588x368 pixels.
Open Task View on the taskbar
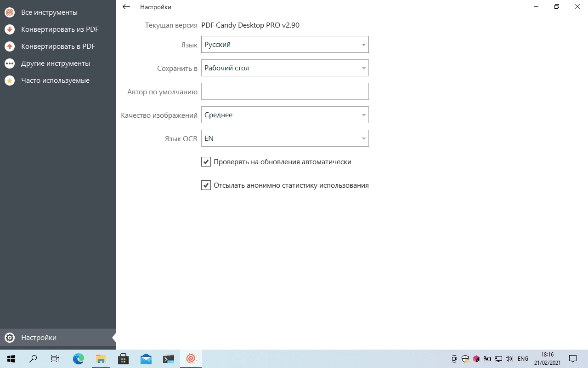click(55, 359)
